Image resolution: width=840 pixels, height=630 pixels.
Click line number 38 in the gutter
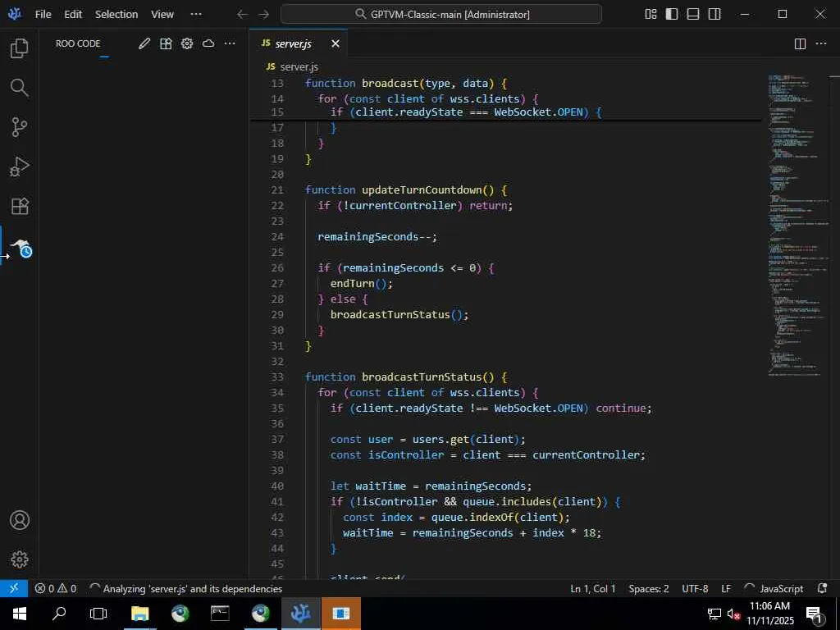[277, 454]
